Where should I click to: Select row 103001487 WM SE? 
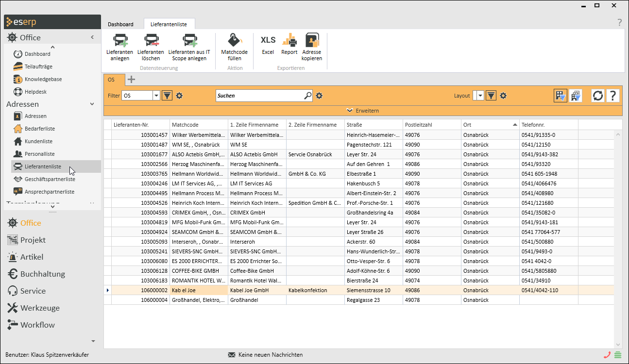tap(359, 145)
